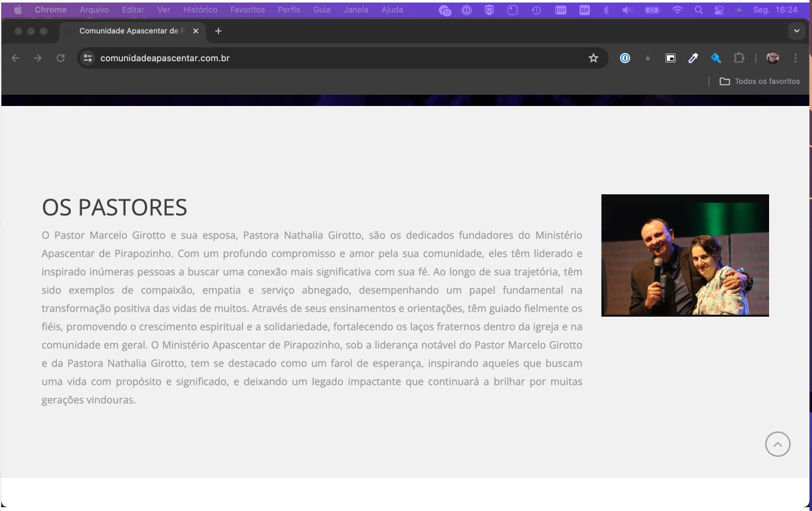The image size is (812, 511).
Task: Open the Bluetooth status menu
Action: pos(606,9)
